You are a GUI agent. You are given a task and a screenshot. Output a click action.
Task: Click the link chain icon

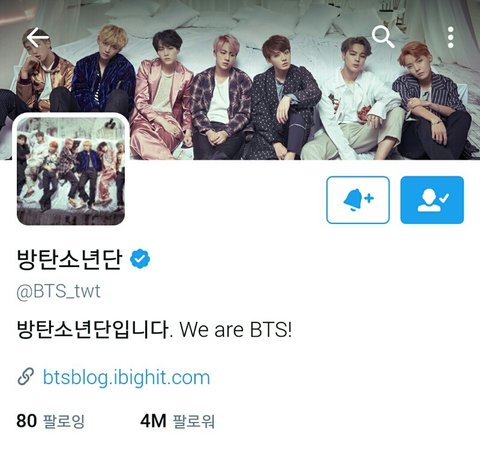coord(26,377)
